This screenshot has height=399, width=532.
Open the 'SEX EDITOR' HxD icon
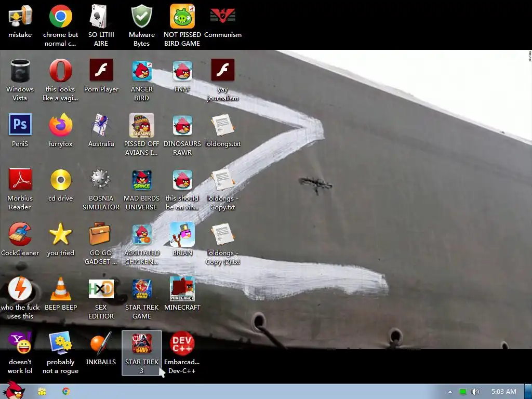[x=101, y=288]
